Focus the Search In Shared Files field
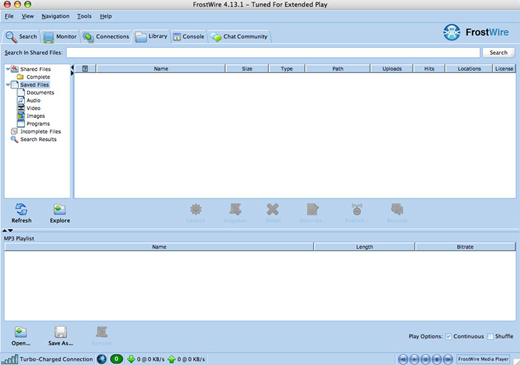 (273, 53)
